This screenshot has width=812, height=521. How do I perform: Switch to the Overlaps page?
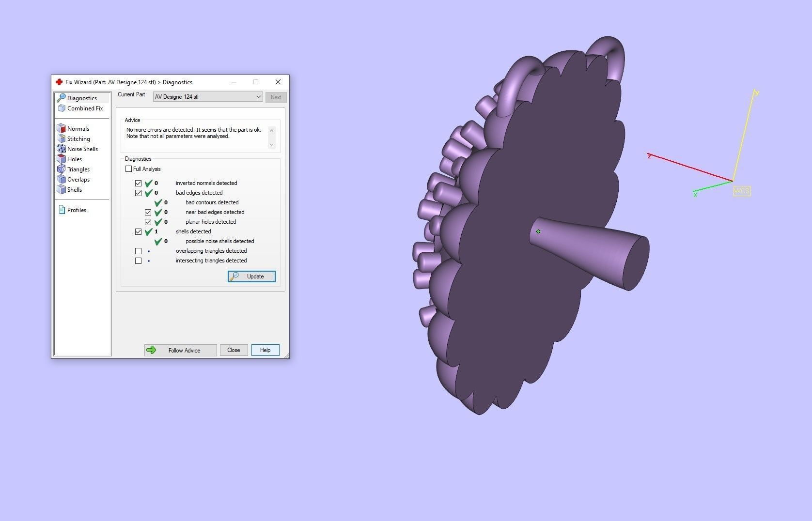coord(78,180)
